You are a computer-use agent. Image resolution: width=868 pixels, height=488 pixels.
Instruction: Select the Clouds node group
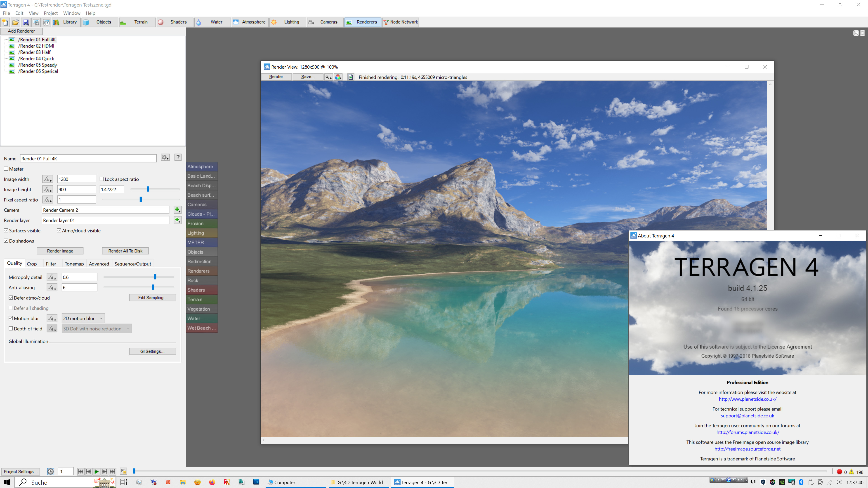pos(201,214)
